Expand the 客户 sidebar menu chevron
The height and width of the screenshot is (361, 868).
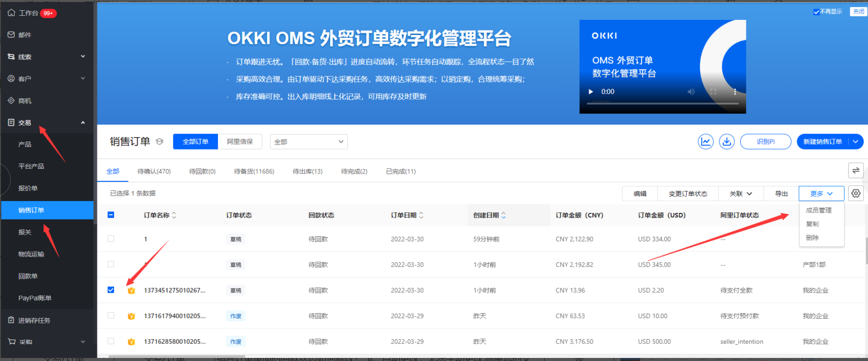coord(83,78)
